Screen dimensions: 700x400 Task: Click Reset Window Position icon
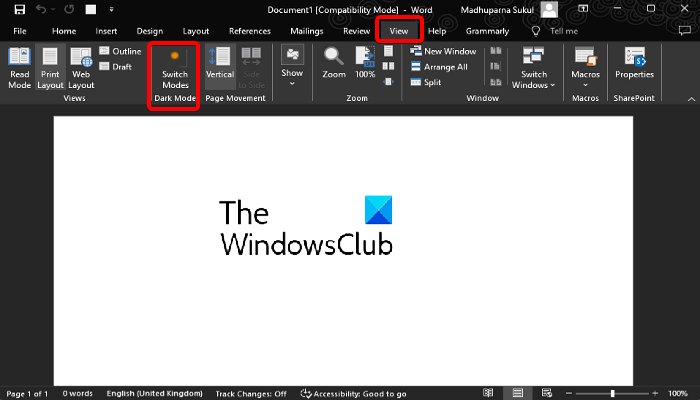496,82
